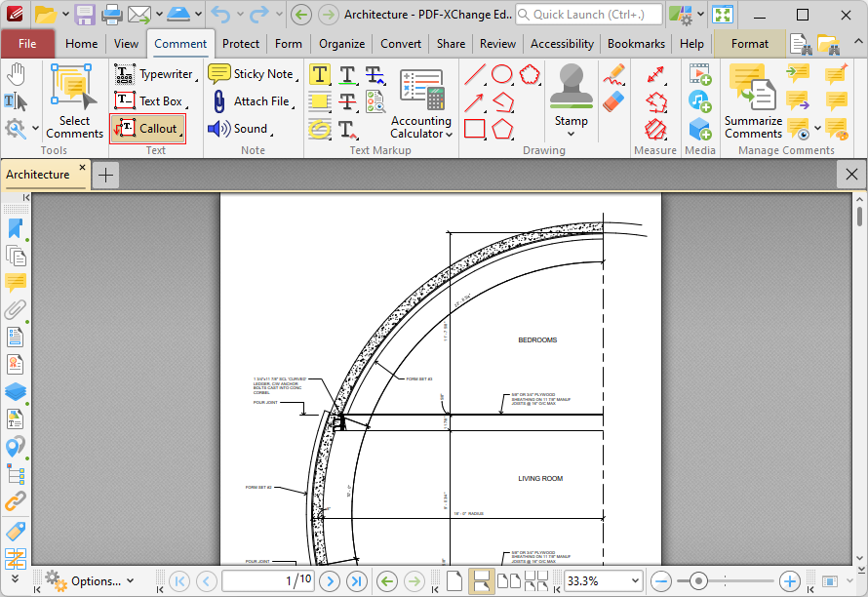Go to the next page
Screen dimensions: 868x597
tap(330, 581)
